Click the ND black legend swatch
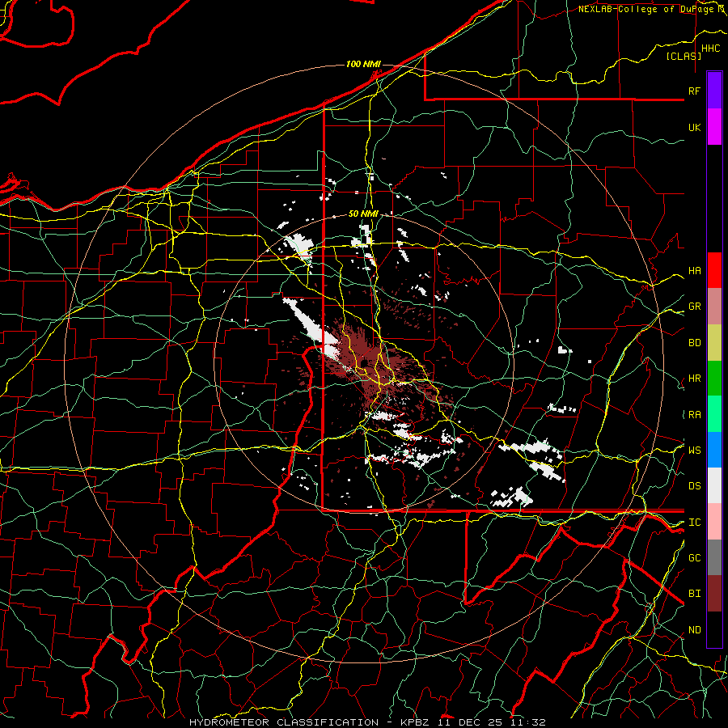Image resolution: width=728 pixels, height=728 pixels. coord(714,629)
